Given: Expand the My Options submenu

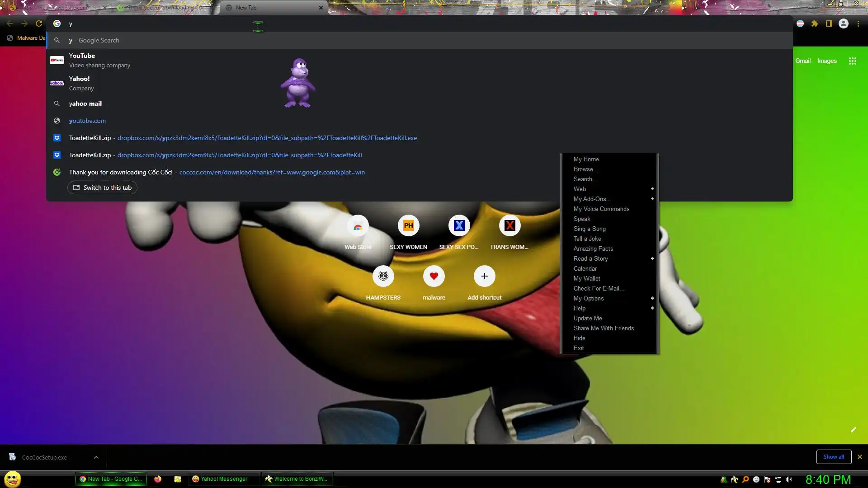Looking at the screenshot, I should (652, 298).
